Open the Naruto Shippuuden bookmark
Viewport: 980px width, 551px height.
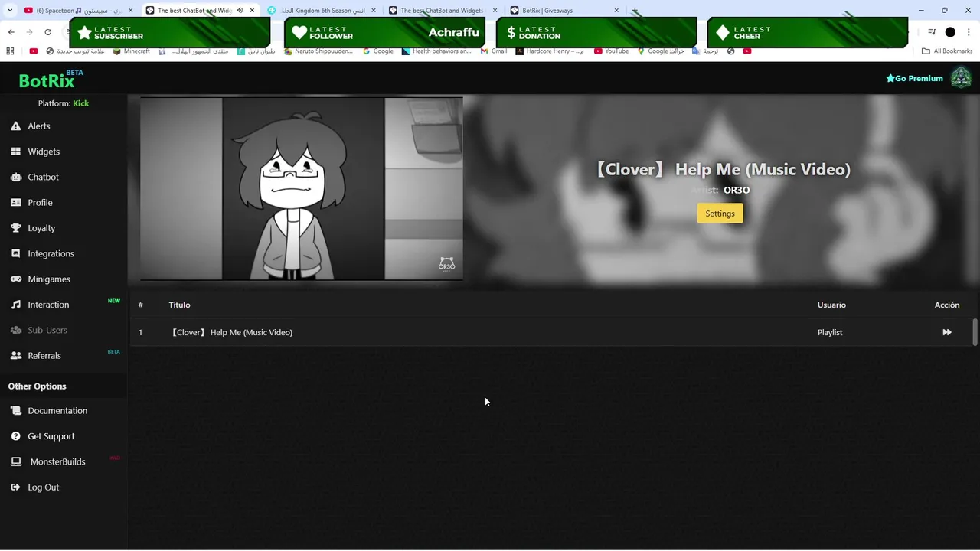click(x=318, y=51)
